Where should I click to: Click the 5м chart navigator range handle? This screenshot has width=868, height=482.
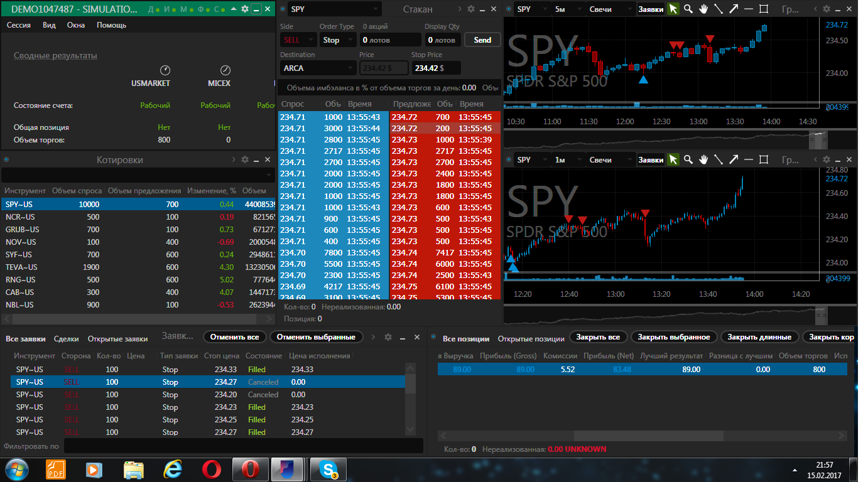click(818, 140)
